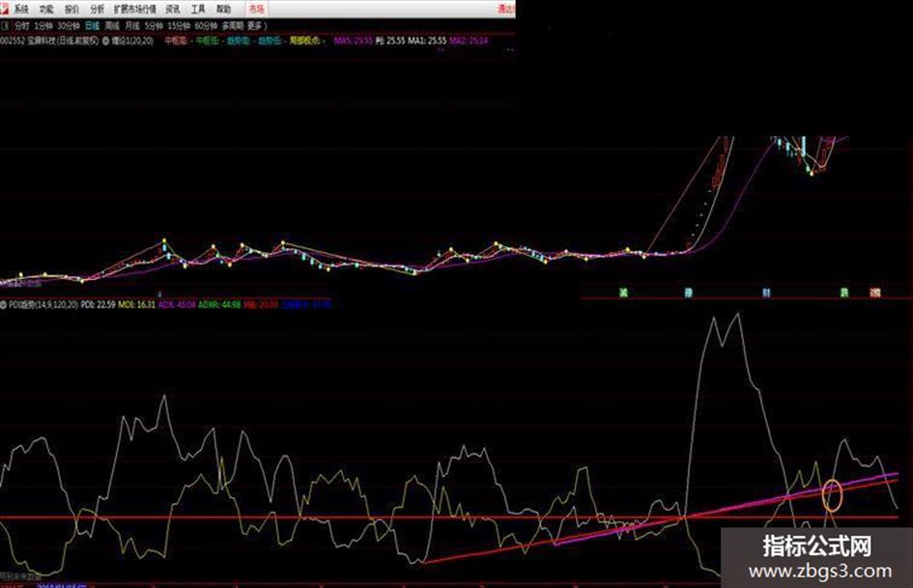
Task: Switch to the 周线 weekly period
Action: [x=113, y=24]
